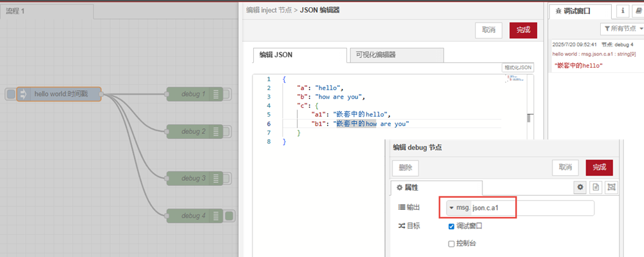Click the JSON editor vertical scrollbar
This screenshot has width=644, height=257.
click(x=529, y=119)
